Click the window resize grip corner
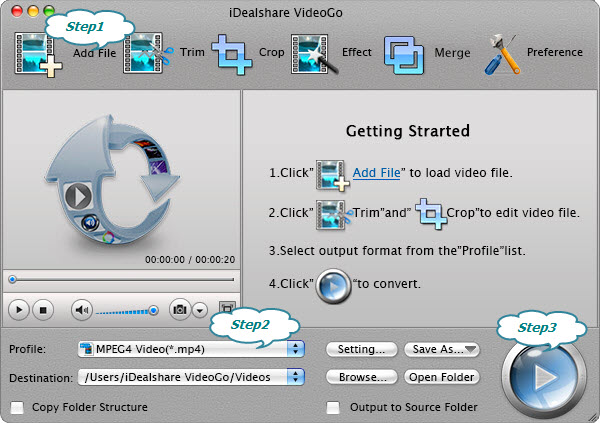The width and height of the screenshot is (600, 423). coord(593,416)
